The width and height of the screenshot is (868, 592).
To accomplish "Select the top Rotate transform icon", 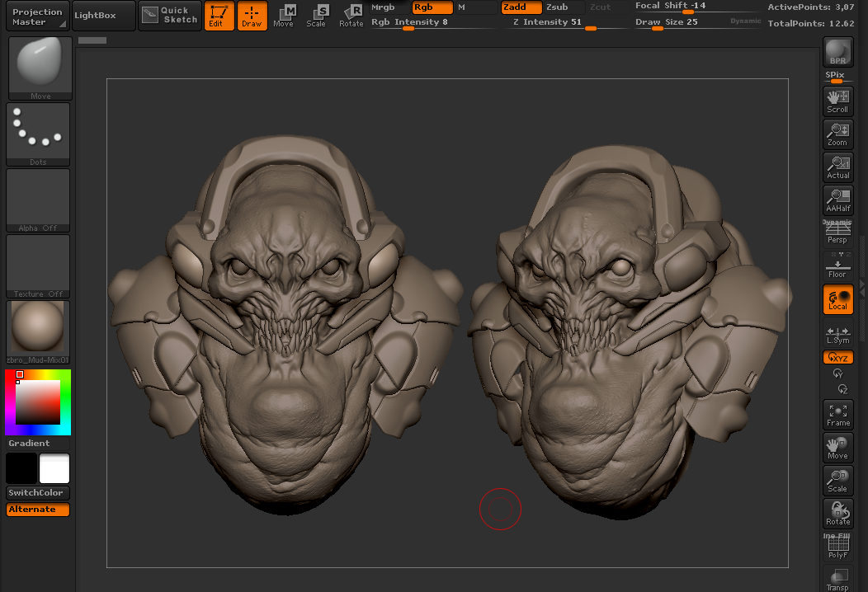I will (x=351, y=16).
